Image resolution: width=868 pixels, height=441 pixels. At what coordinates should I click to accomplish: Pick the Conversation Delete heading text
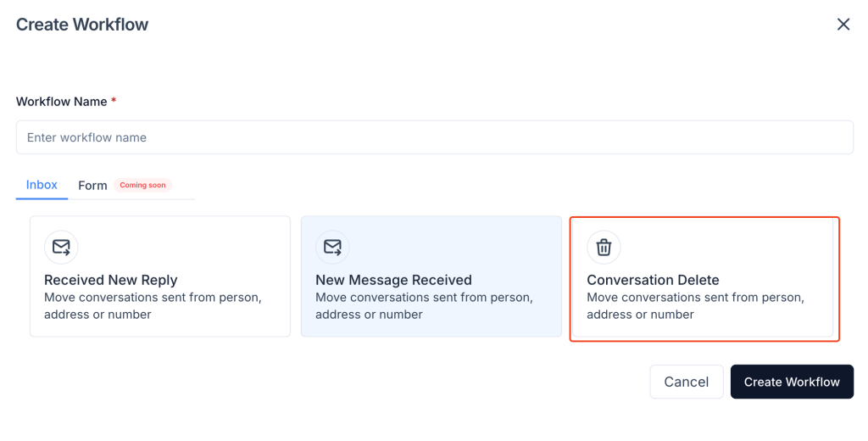(x=653, y=280)
